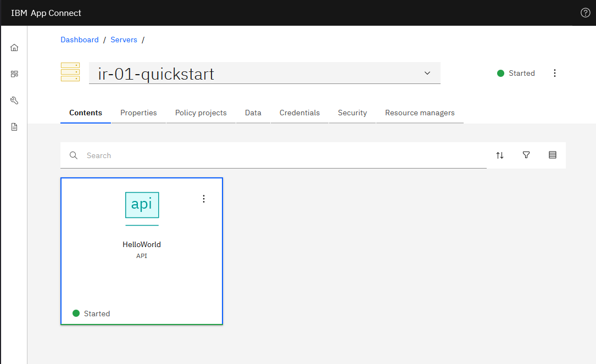
Task: Click the search magnifier icon
Action: pyautogui.click(x=74, y=155)
